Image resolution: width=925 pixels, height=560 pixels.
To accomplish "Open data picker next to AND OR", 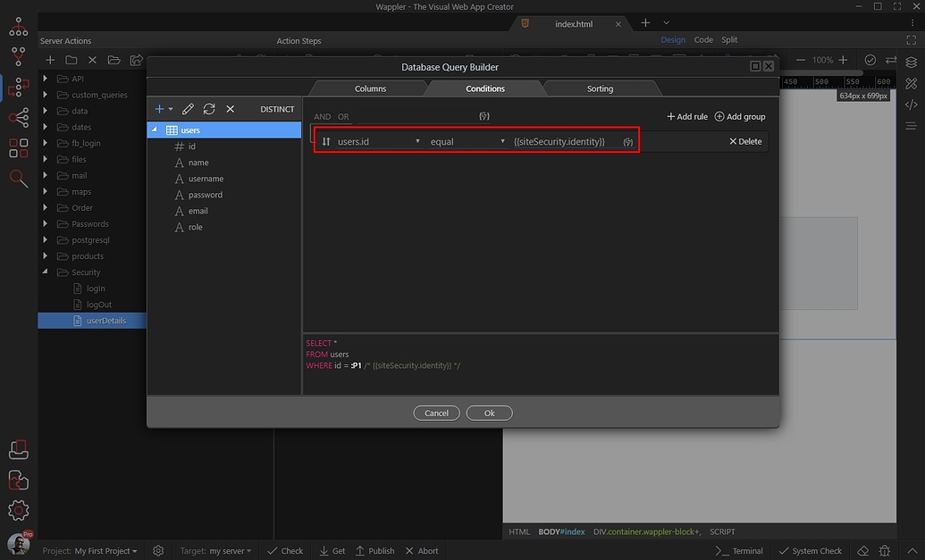I will [x=484, y=116].
